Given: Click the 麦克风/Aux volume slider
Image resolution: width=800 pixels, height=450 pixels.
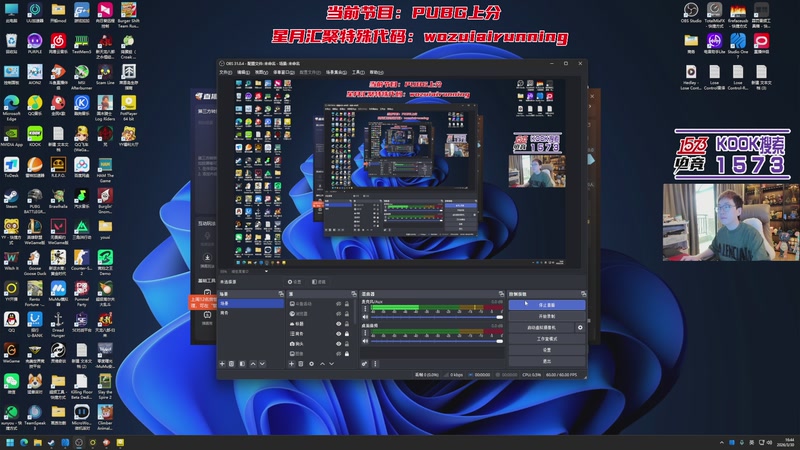Looking at the screenshot, I should pyautogui.click(x=436, y=317).
